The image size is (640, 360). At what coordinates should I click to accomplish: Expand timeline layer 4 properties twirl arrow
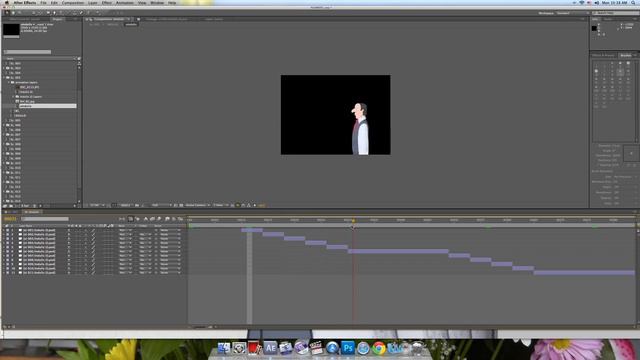[4, 243]
